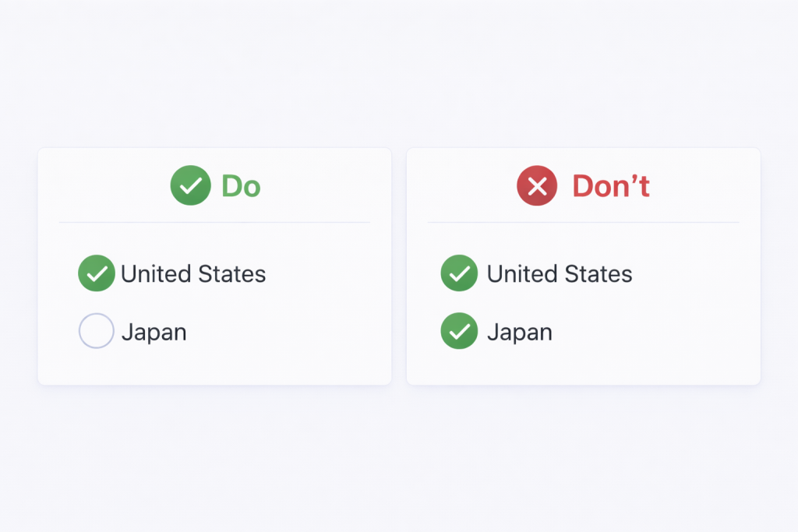Click the green checkmark icon beside Do heading

point(190,186)
